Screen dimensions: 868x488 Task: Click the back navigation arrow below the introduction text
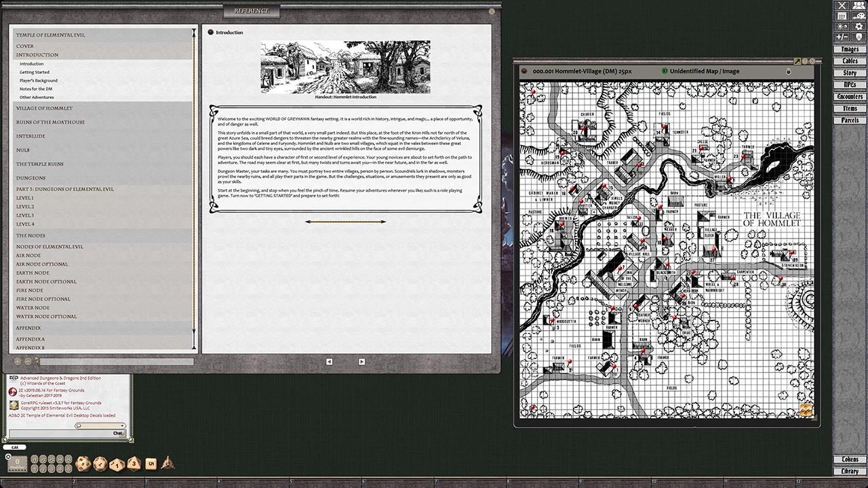coord(330,361)
